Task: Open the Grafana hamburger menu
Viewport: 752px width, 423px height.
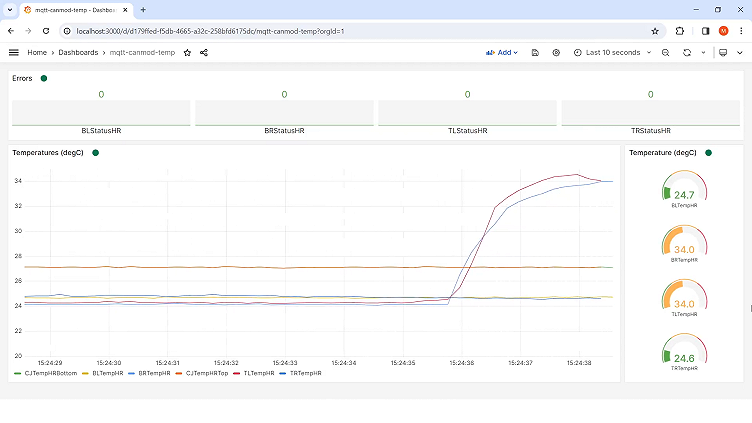Action: (x=13, y=52)
